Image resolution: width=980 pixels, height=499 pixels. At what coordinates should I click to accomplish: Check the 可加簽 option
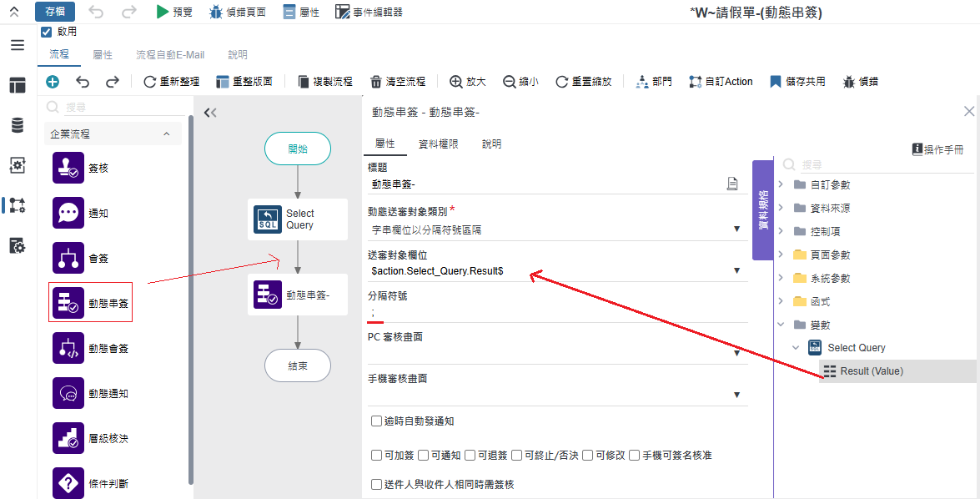[x=376, y=456]
